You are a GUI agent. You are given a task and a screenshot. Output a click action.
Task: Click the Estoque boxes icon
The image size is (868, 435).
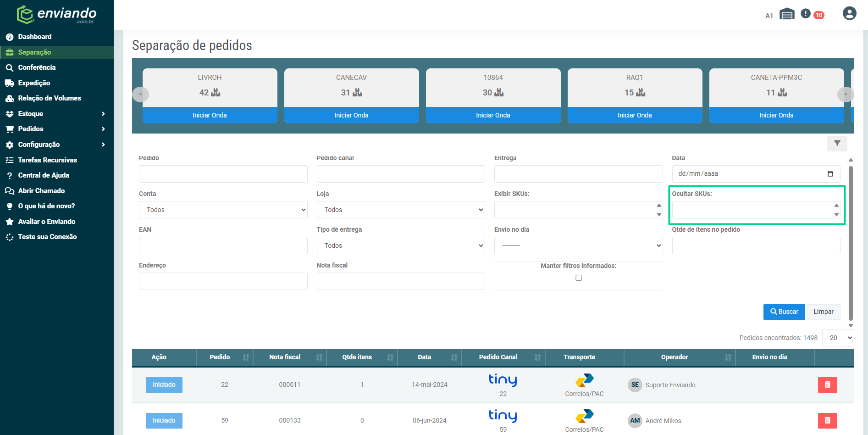(x=9, y=114)
